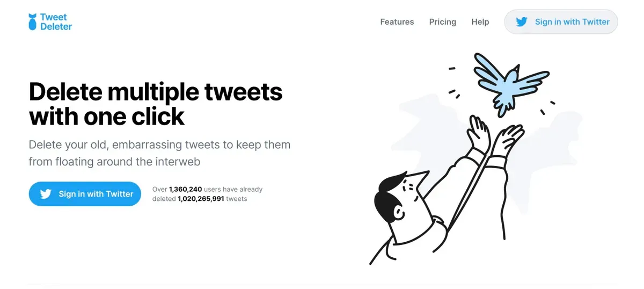Click the 1,360,240 users count
This screenshot has height=289, width=644.
(185, 190)
